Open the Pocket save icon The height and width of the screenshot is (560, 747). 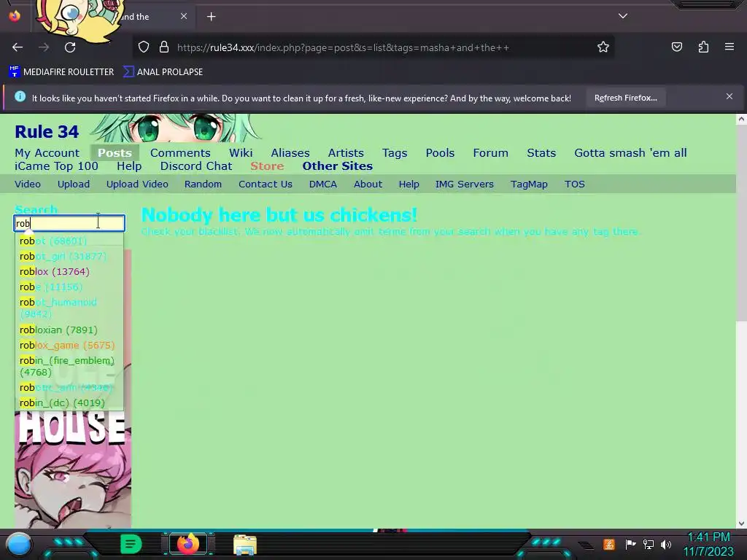click(x=676, y=47)
